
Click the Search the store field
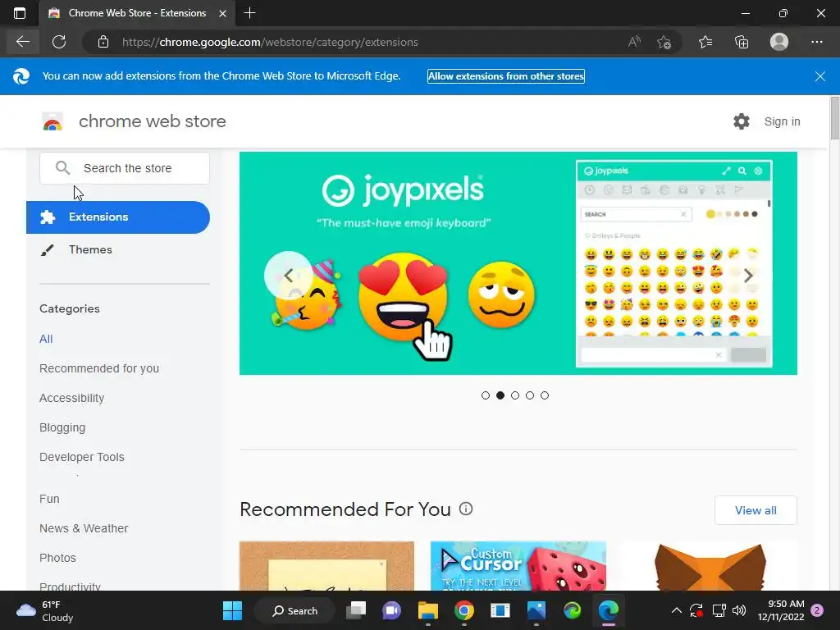point(125,168)
